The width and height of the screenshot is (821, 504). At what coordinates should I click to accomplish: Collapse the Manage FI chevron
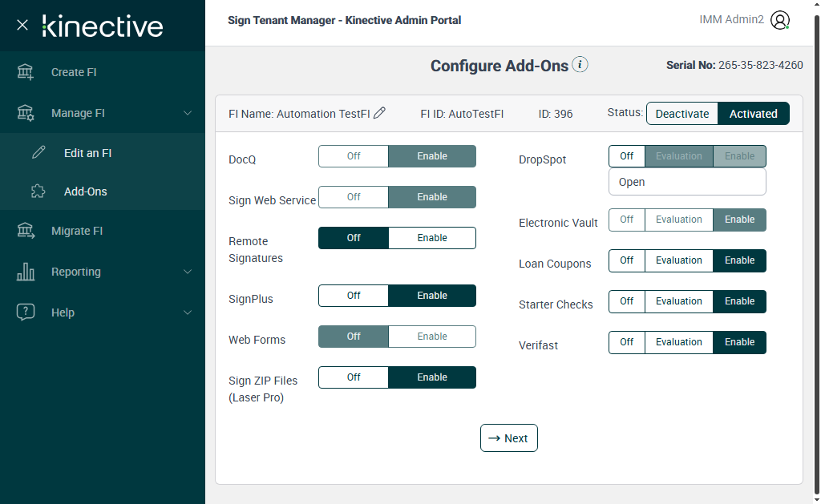pos(188,113)
